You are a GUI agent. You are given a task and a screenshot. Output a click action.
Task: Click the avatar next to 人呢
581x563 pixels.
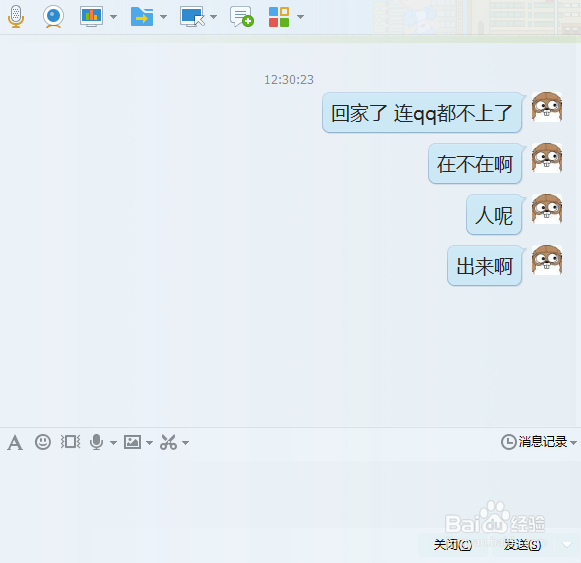(547, 209)
